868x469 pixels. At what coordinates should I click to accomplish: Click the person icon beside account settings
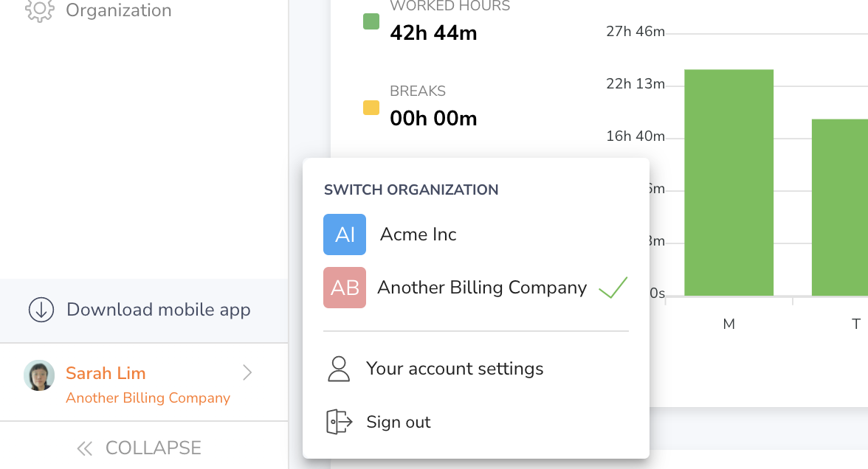[x=340, y=368]
